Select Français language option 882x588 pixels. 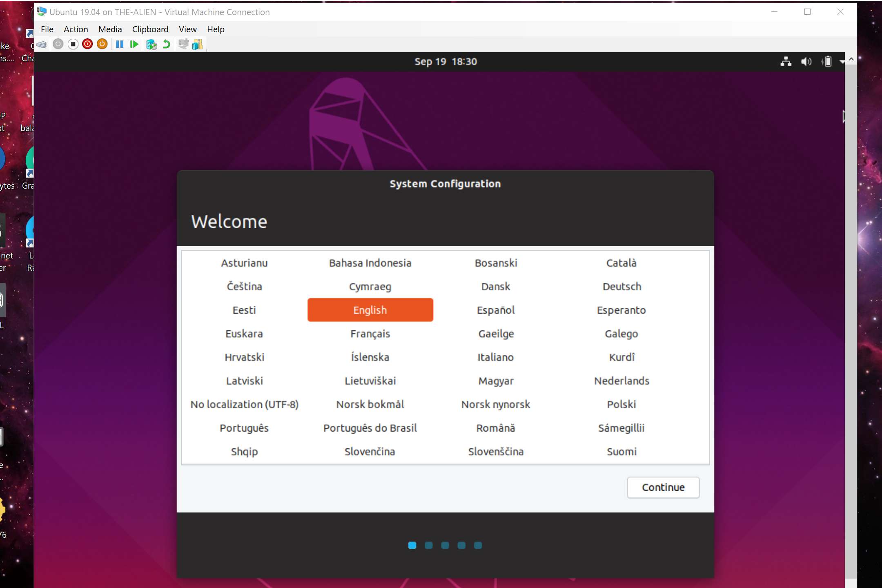coord(370,333)
